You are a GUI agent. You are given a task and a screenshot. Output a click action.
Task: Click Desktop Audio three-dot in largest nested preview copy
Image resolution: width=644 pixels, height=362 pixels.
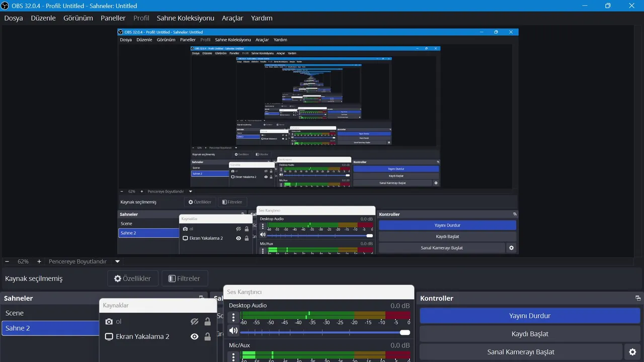coord(263,226)
